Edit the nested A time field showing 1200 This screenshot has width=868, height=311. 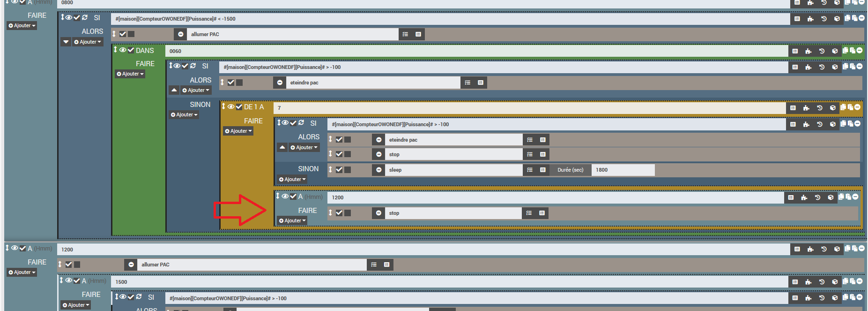tap(556, 197)
